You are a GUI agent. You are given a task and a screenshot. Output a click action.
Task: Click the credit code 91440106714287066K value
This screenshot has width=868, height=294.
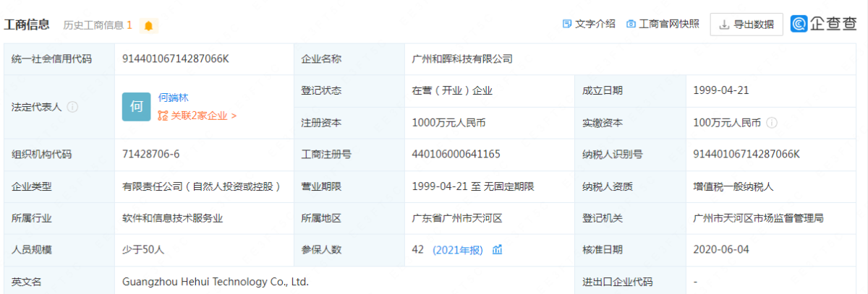[176, 59]
